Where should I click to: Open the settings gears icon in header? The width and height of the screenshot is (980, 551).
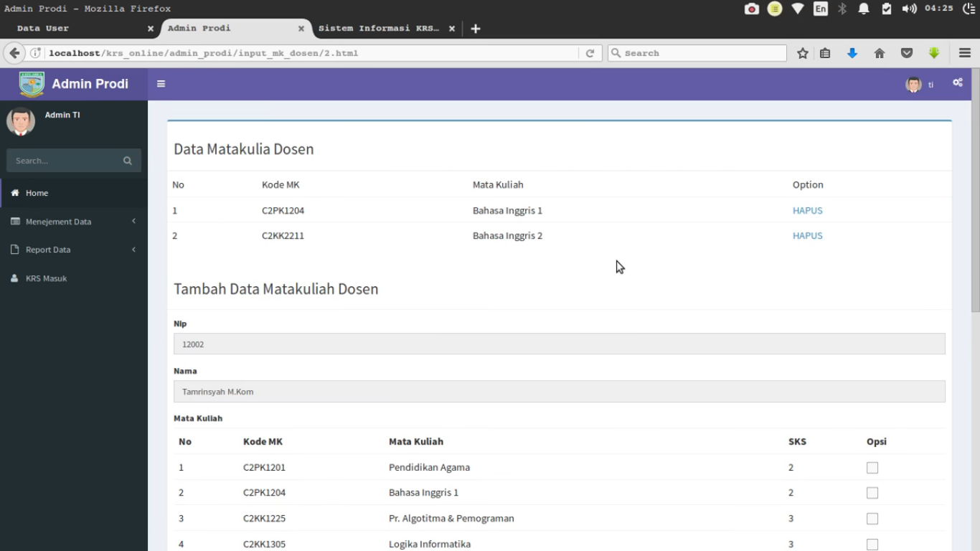[x=957, y=83]
